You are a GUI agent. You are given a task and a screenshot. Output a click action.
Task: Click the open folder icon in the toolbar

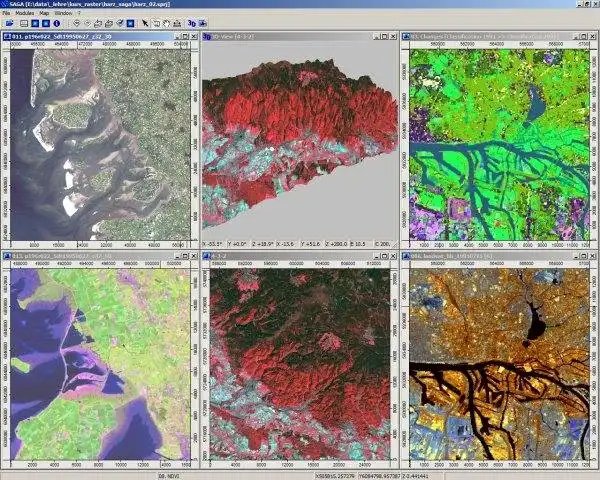(10, 21)
